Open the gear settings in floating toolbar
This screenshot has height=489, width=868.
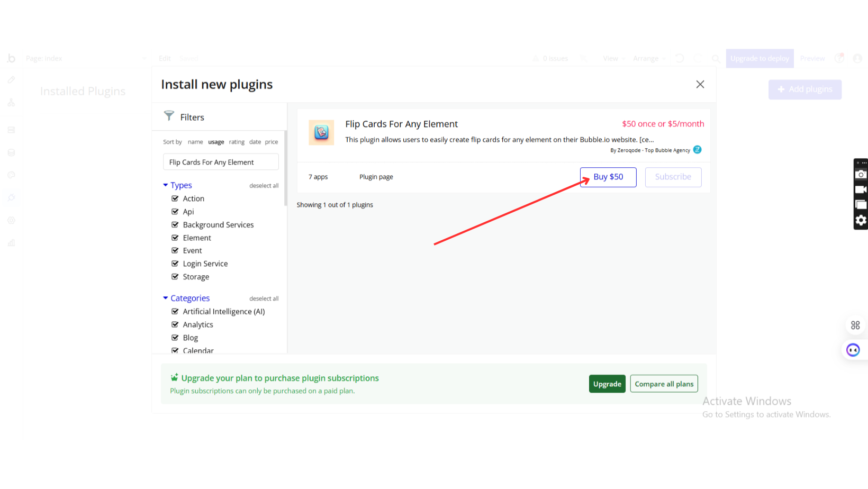(x=861, y=220)
